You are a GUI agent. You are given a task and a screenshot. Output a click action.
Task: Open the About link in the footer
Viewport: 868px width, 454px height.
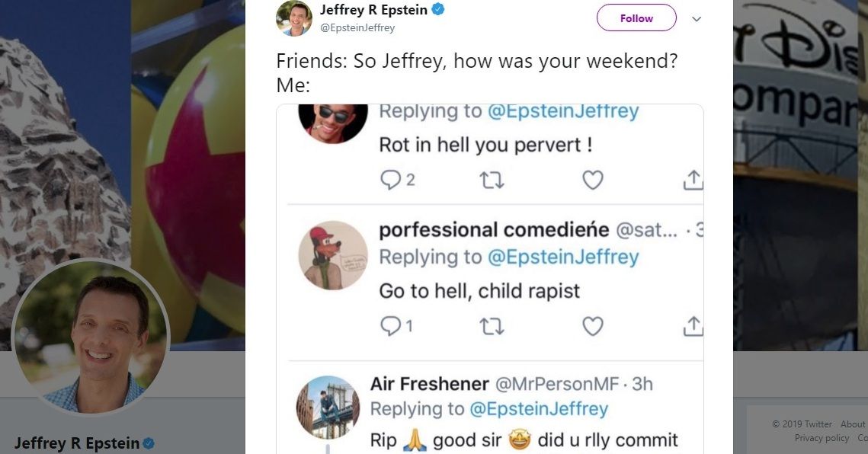(x=853, y=424)
